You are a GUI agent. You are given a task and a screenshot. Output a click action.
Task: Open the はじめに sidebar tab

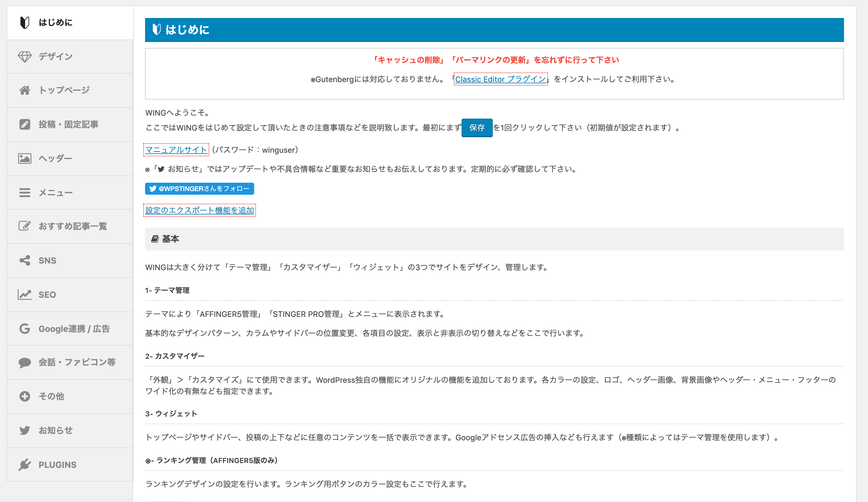[70, 23]
